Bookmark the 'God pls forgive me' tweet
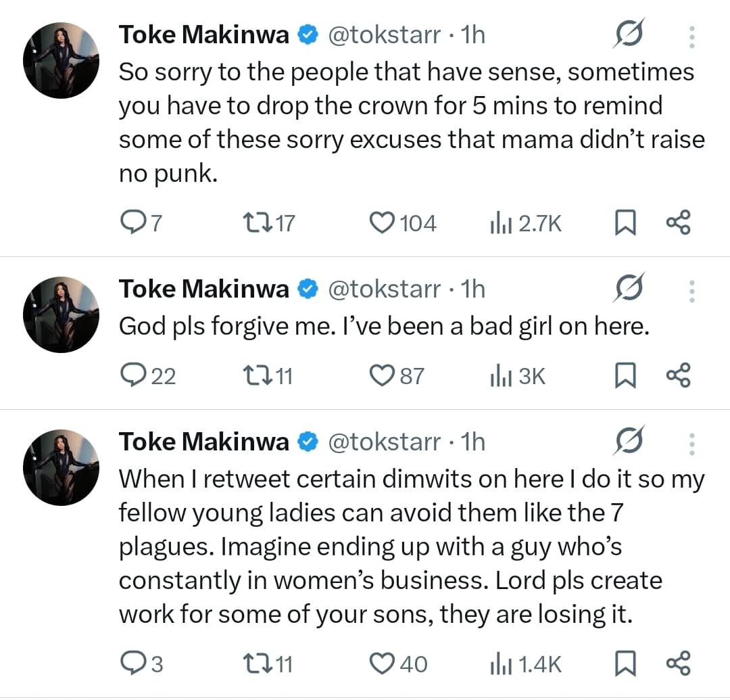The width and height of the screenshot is (730, 700). 625,374
